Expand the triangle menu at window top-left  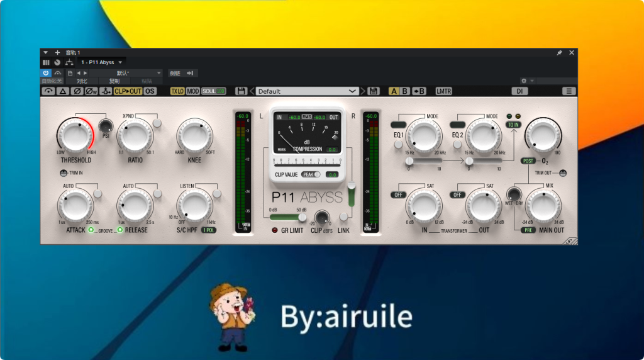pos(45,53)
